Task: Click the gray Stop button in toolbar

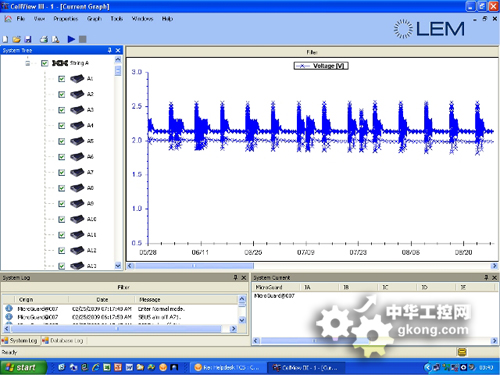Action: [83, 39]
